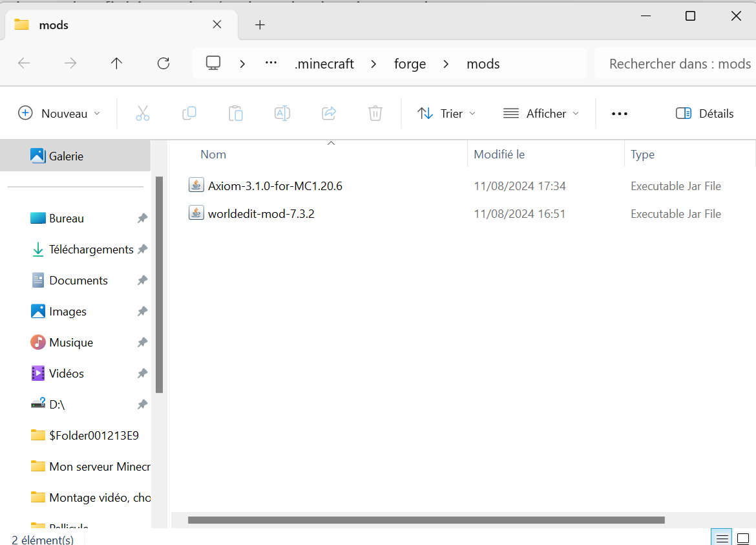Click the This PC monitor icon in address bar
Image resolution: width=756 pixels, height=545 pixels.
pos(213,63)
